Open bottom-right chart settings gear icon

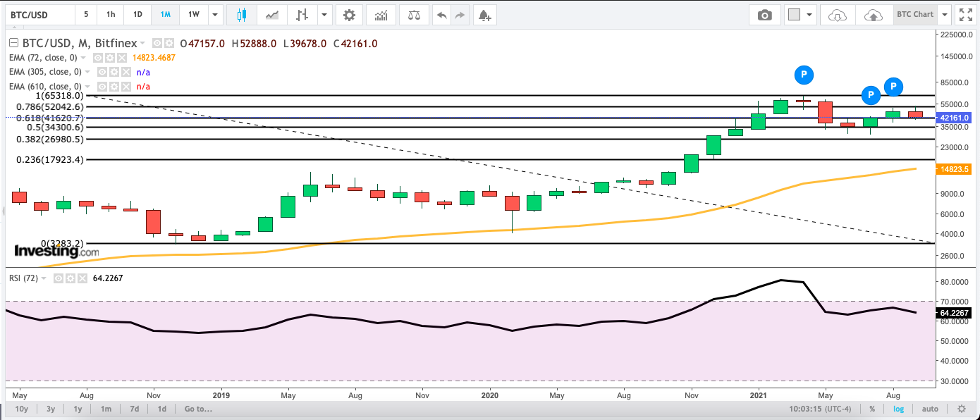click(961, 409)
